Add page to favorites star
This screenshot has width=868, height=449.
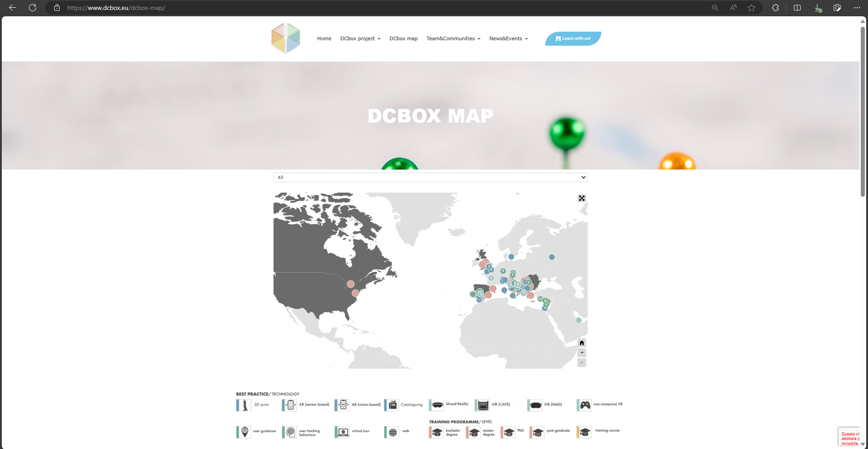coord(751,8)
